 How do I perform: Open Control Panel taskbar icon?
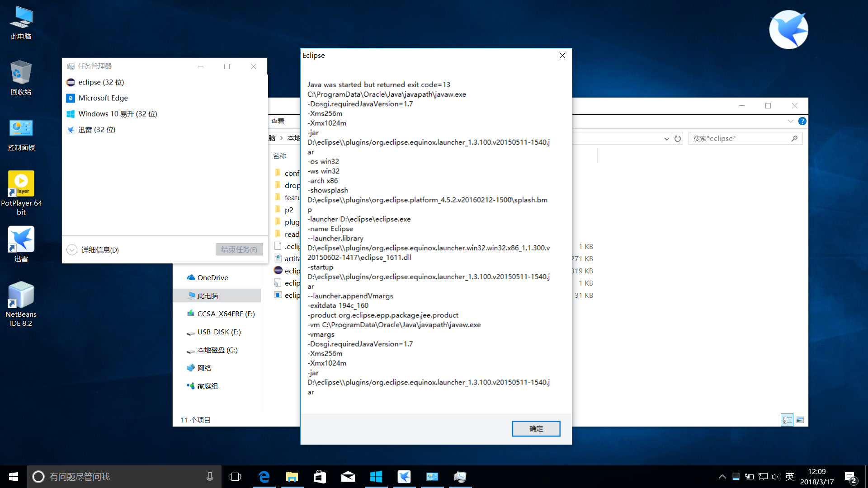tap(432, 477)
